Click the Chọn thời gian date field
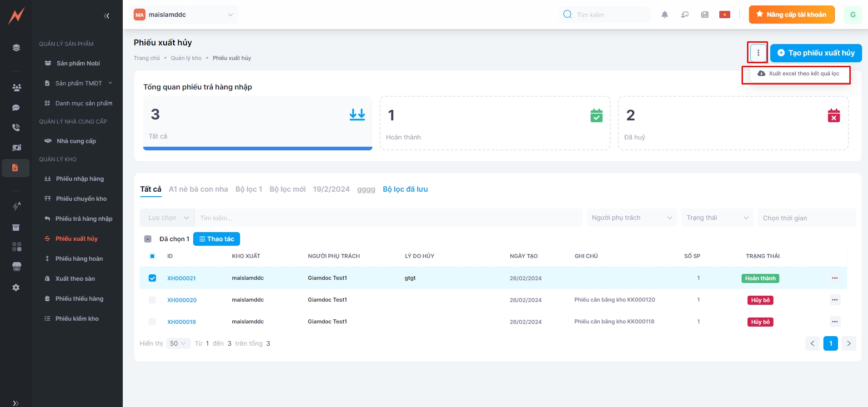Screen dimensions: 868x407 [x=806, y=218]
